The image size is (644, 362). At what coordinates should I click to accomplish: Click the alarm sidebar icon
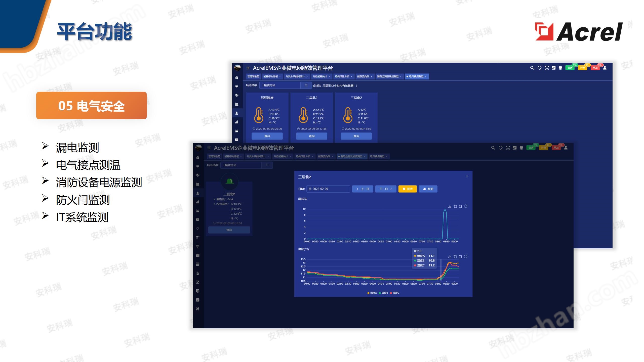(236, 113)
